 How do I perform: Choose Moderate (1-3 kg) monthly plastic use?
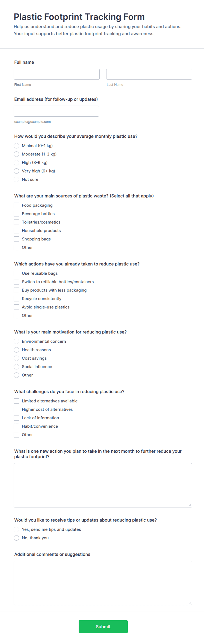16,154
